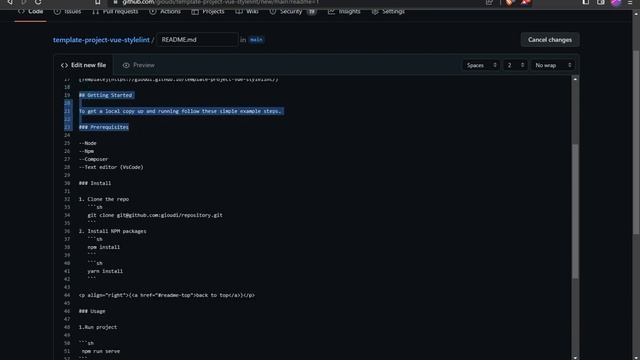Open the browser profile avatar
The height and width of the screenshot is (360, 640).
pos(616,2)
